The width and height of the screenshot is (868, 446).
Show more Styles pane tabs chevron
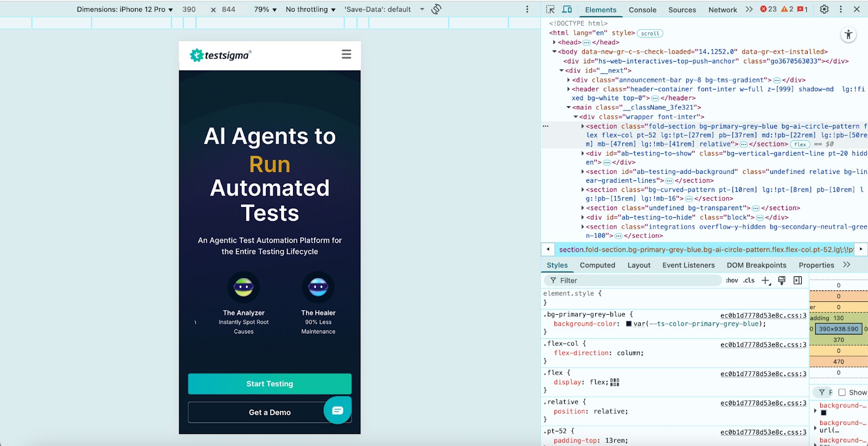click(847, 265)
